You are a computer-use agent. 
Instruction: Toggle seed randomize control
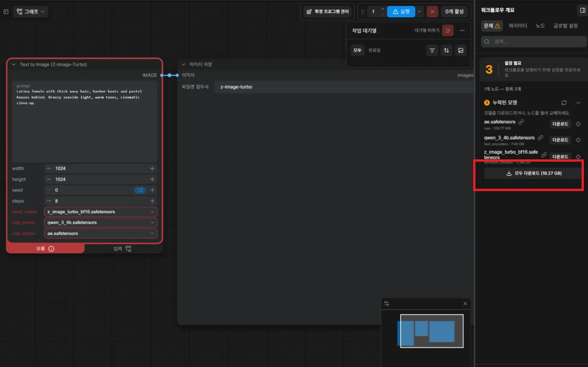pos(140,190)
